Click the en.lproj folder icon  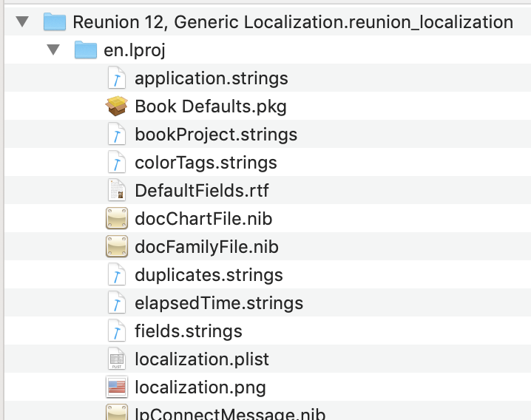click(x=86, y=50)
